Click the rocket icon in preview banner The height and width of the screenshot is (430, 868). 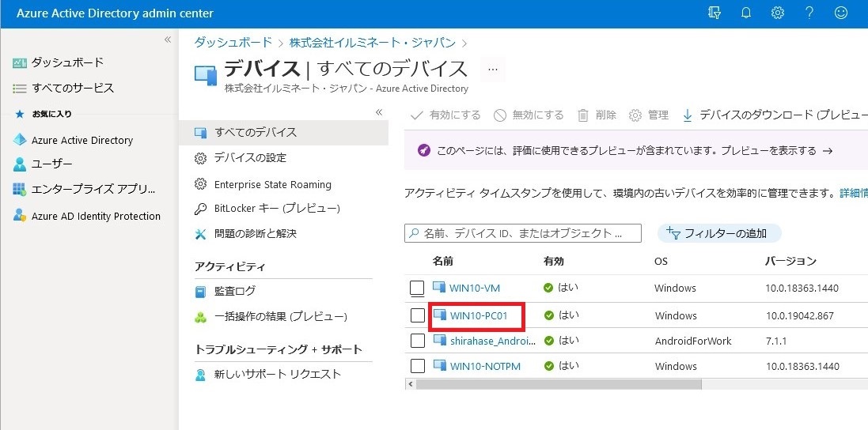[424, 150]
